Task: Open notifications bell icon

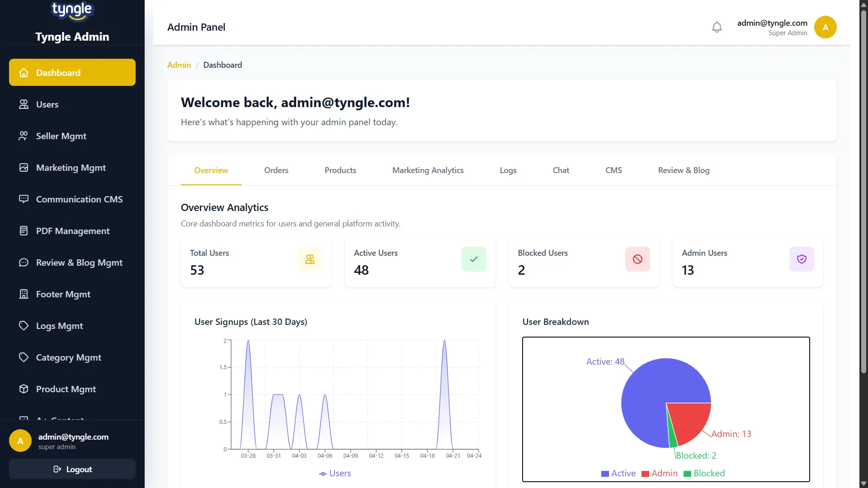Action: (x=717, y=27)
